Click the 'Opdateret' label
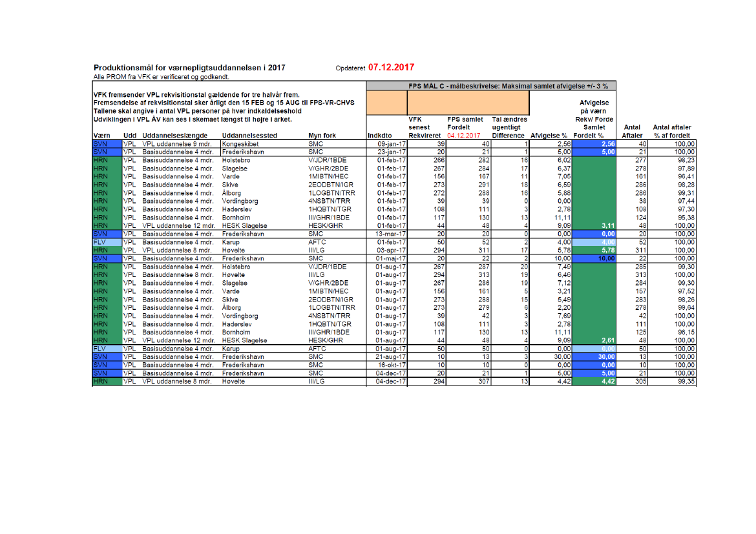This screenshot has height=534, width=756. tap(350, 68)
